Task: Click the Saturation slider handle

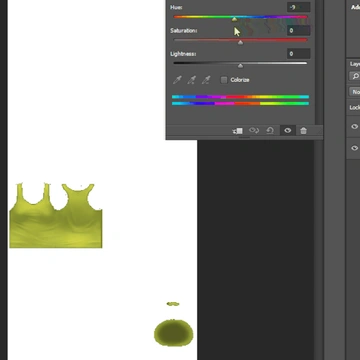Action: 240,43
